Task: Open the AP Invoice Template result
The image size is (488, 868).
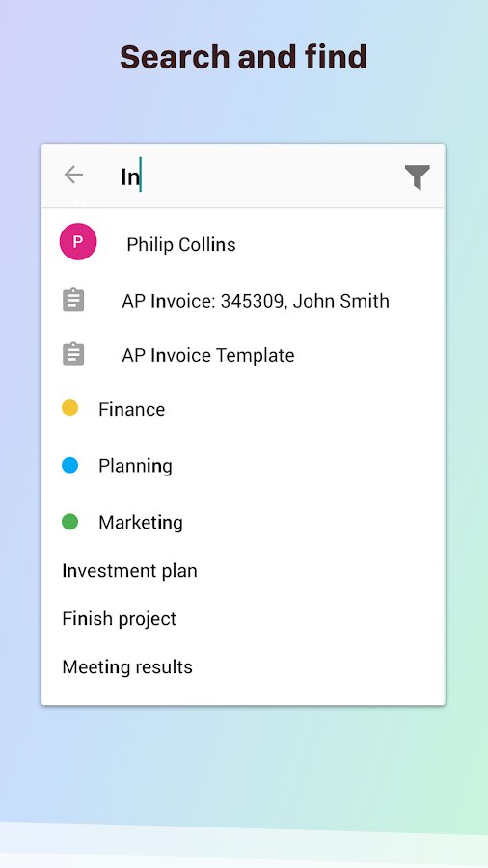Action: [243, 355]
